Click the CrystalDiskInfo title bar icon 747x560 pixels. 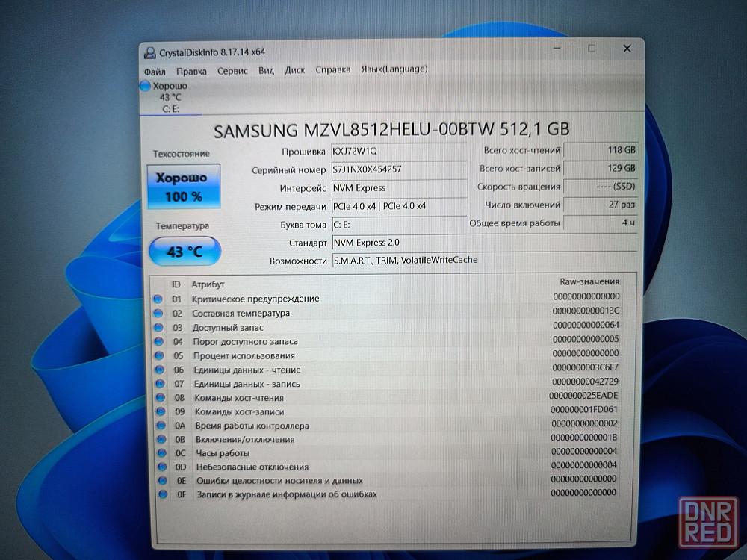(x=149, y=52)
